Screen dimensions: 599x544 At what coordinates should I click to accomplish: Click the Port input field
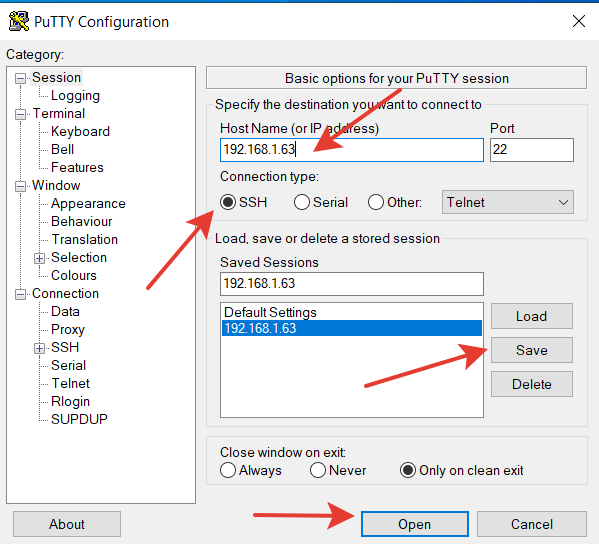(x=532, y=150)
